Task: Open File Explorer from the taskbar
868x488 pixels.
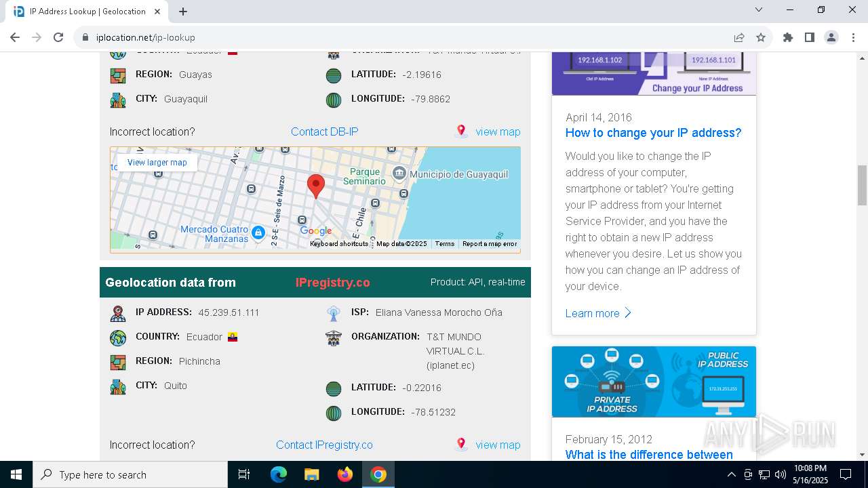Action: tap(311, 474)
